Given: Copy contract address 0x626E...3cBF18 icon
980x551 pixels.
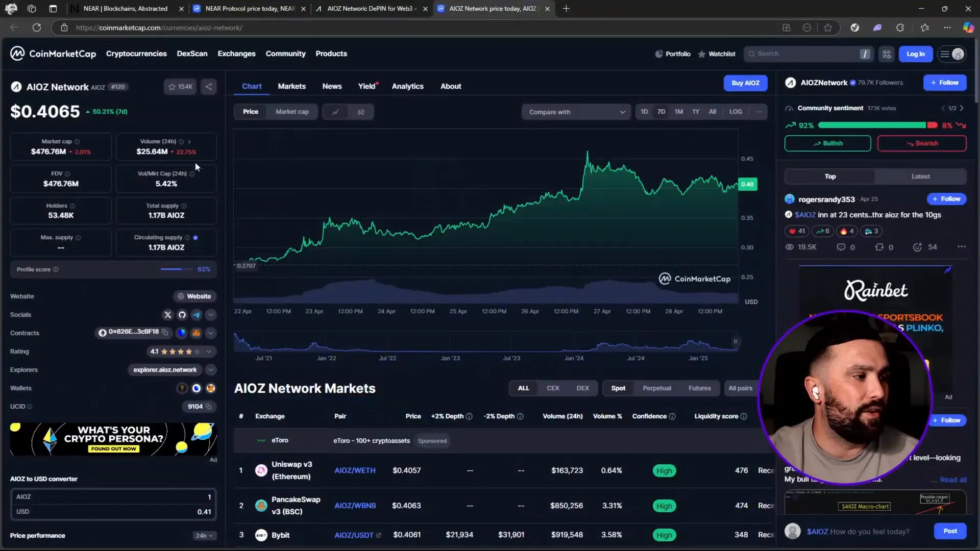Looking at the screenshot, I should click(165, 332).
